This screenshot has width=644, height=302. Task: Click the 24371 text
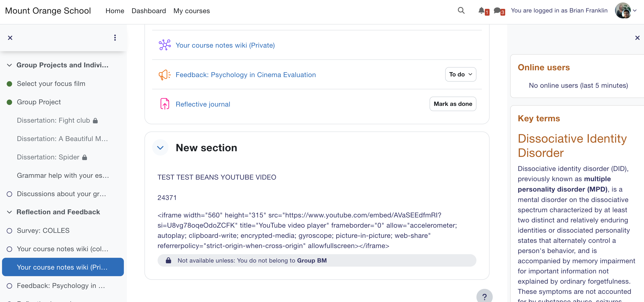(x=167, y=198)
